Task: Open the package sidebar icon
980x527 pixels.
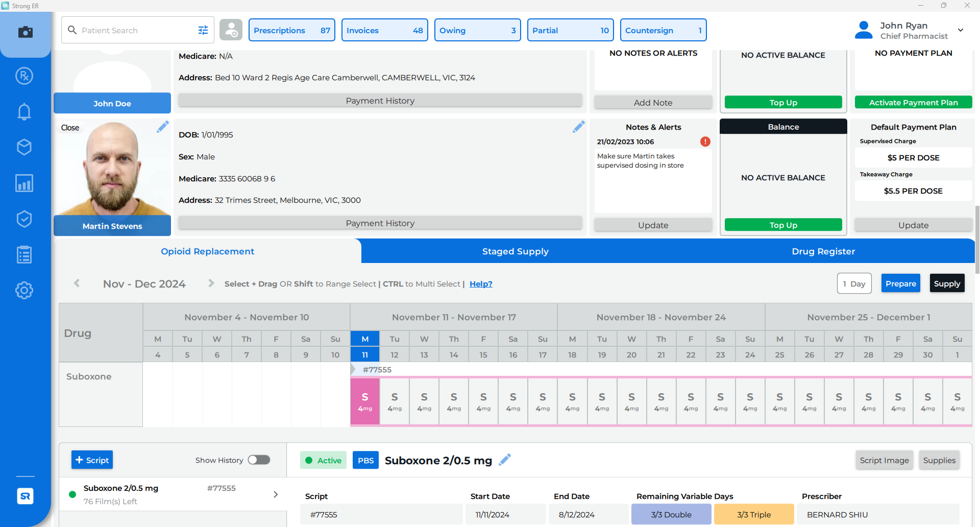Action: [x=24, y=147]
